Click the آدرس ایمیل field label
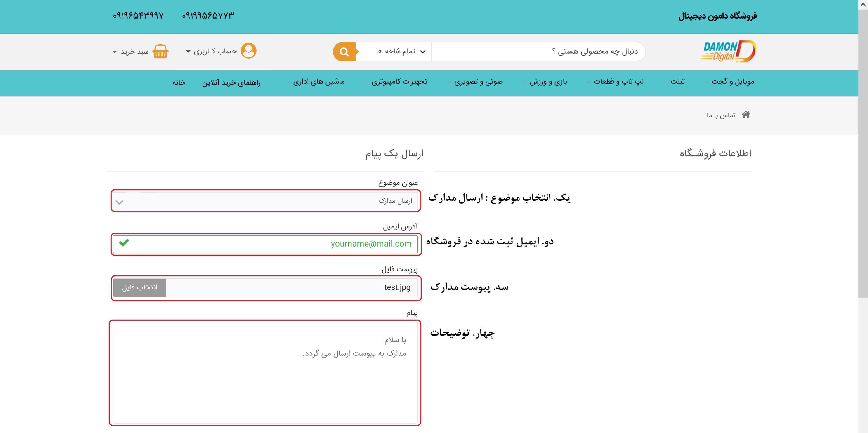The image size is (868, 433). 400,226
